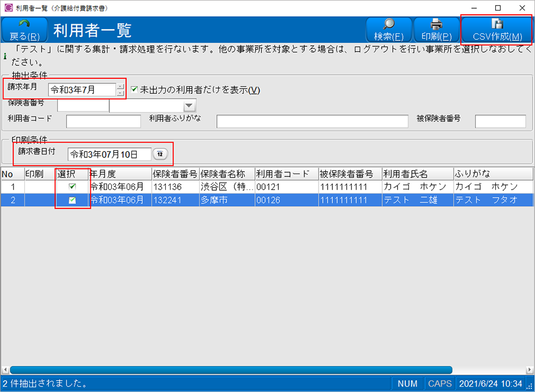Expand the 保険者番号 dropdown arrow

tap(189, 106)
